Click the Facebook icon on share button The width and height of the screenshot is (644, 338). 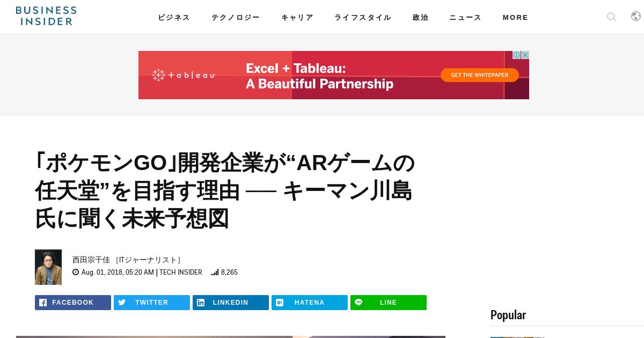43,303
